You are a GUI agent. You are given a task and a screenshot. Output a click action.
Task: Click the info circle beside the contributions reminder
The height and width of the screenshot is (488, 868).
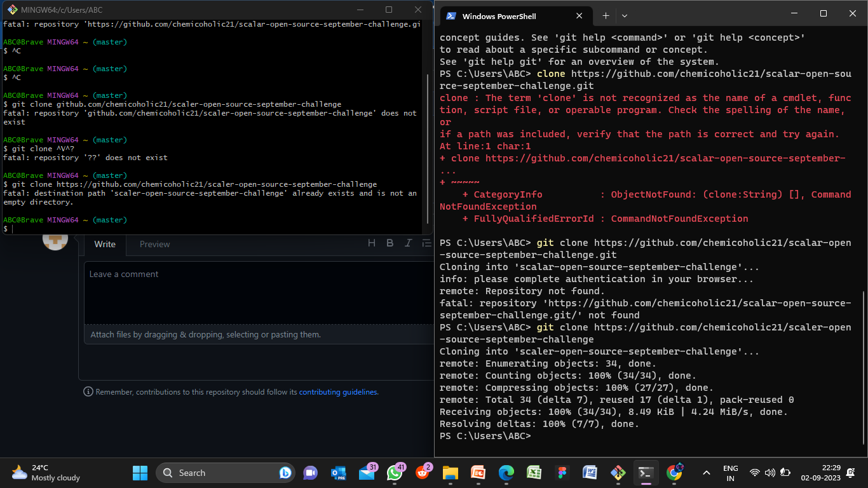88,391
